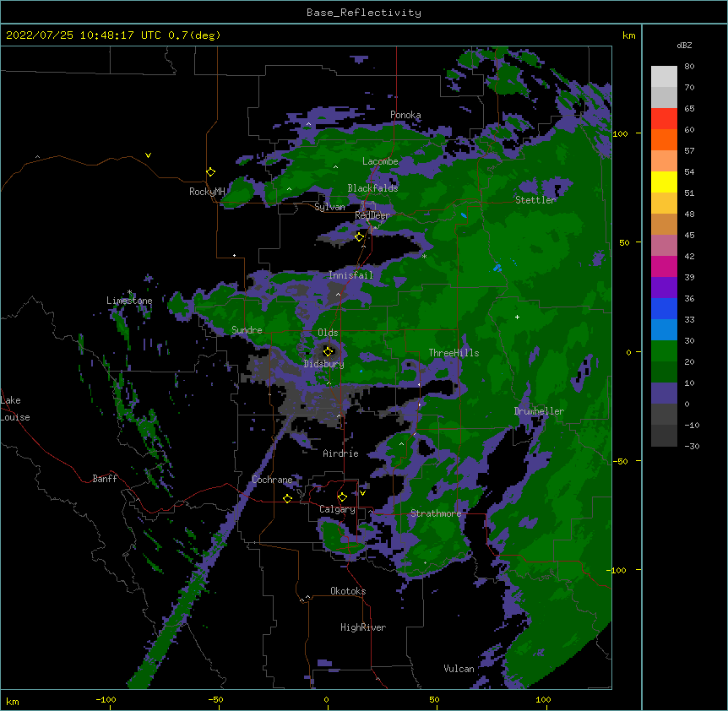The image size is (728, 711).
Task: Click the Sundre town label
Action: [x=247, y=330]
